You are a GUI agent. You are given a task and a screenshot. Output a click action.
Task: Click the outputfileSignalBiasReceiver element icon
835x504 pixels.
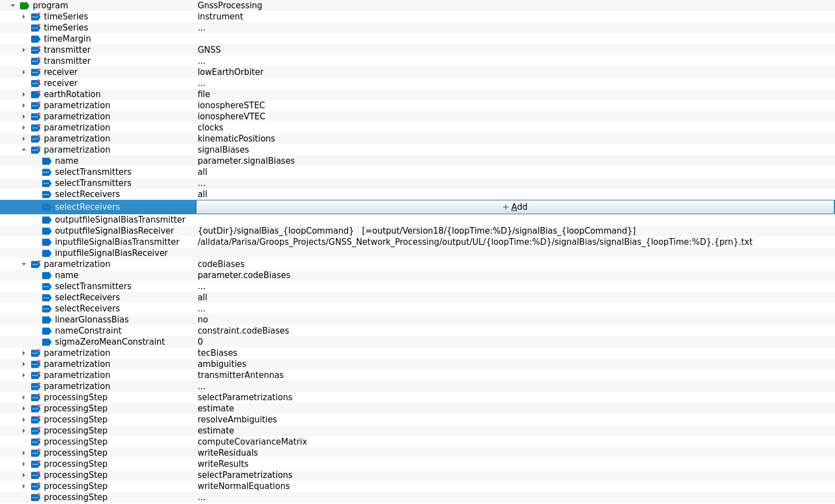pos(47,230)
